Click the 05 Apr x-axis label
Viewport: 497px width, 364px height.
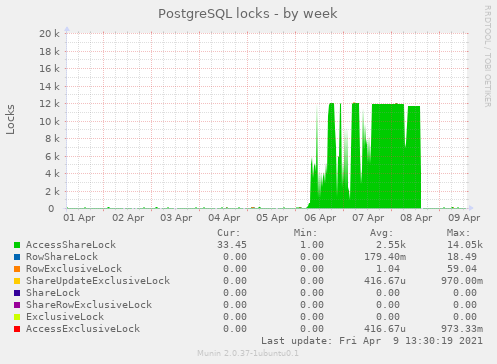tap(272, 218)
